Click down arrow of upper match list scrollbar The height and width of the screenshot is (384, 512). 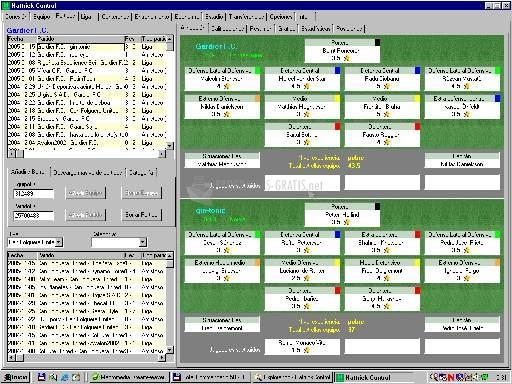click(170, 146)
